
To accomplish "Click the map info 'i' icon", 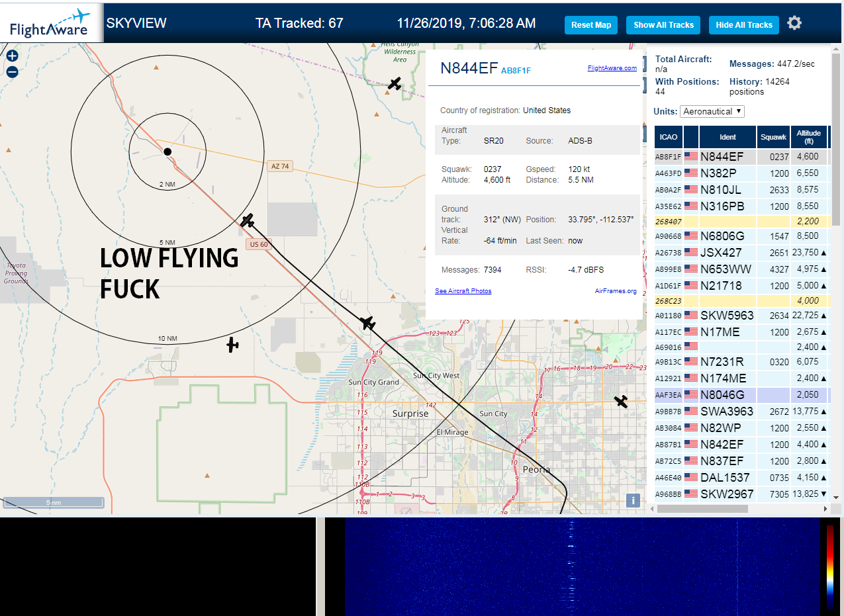I will pos(633,500).
